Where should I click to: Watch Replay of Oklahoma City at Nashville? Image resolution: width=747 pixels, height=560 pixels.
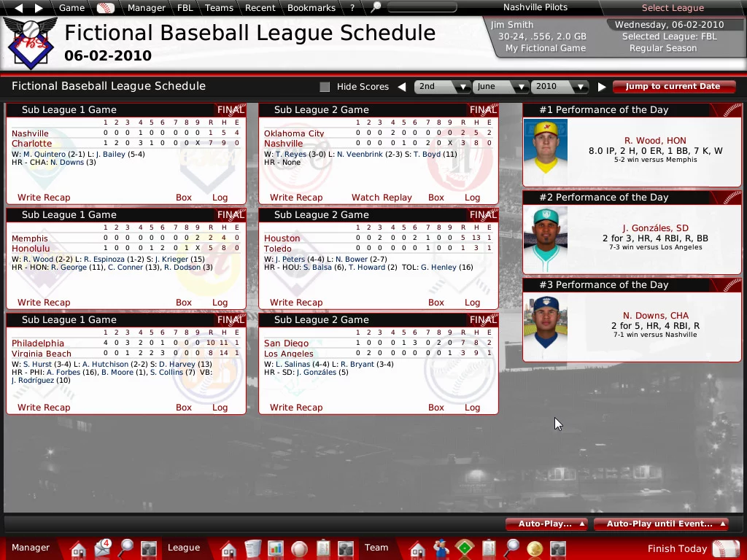pyautogui.click(x=382, y=198)
